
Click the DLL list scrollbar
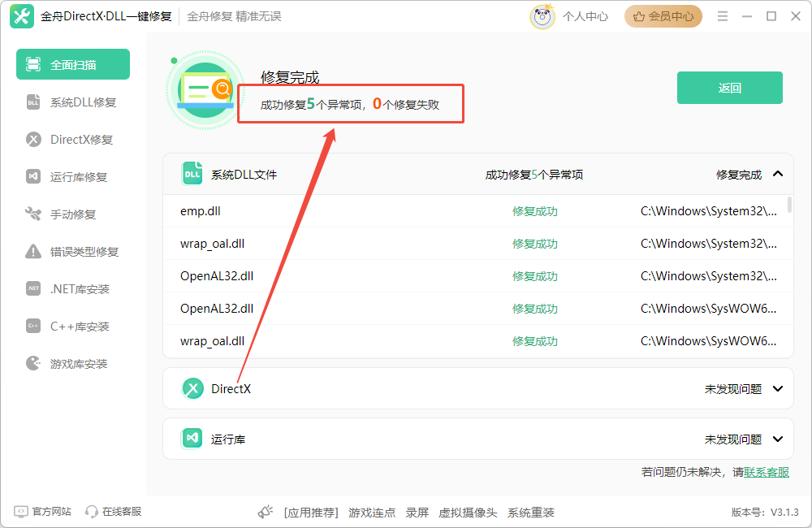[789, 205]
